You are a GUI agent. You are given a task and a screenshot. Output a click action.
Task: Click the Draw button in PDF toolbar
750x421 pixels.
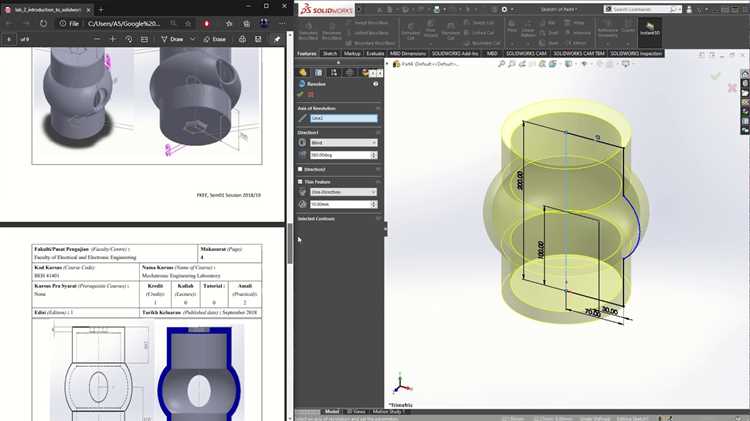[172, 39]
